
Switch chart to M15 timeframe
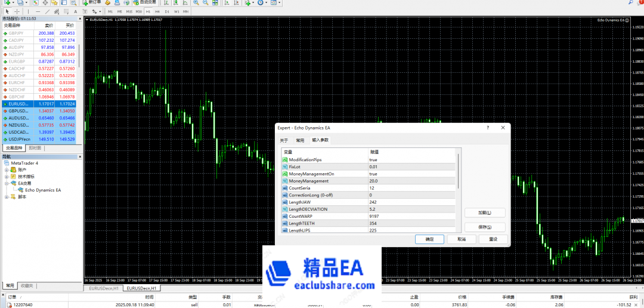[x=129, y=11]
